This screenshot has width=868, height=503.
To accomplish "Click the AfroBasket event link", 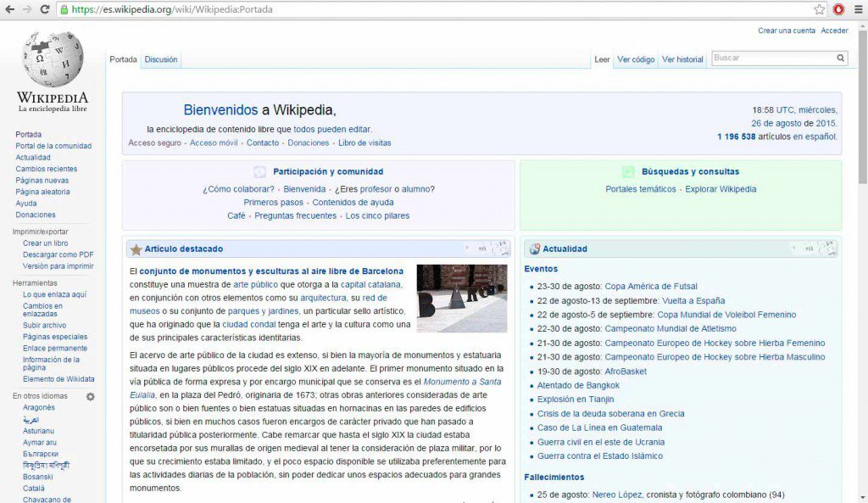I will point(626,372).
